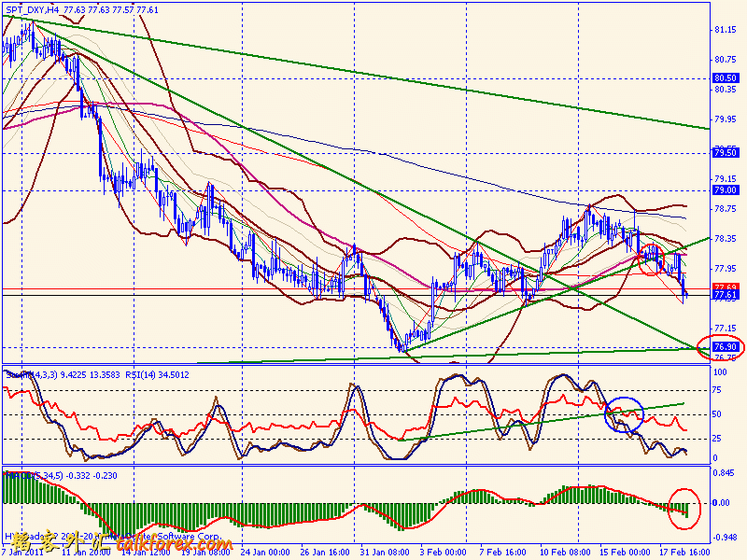
Task: Click the 7 Feb 16:00 time label
Action: (x=502, y=553)
